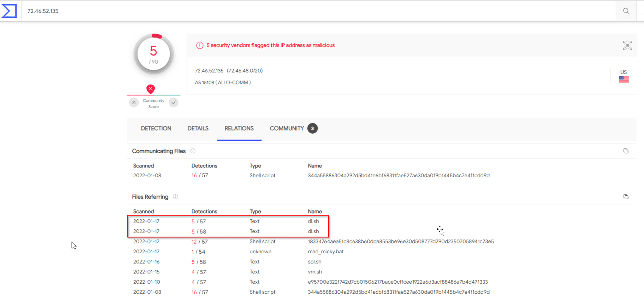The image size is (644, 301).
Task: Open the COMMUNITY tab
Action: (x=287, y=129)
